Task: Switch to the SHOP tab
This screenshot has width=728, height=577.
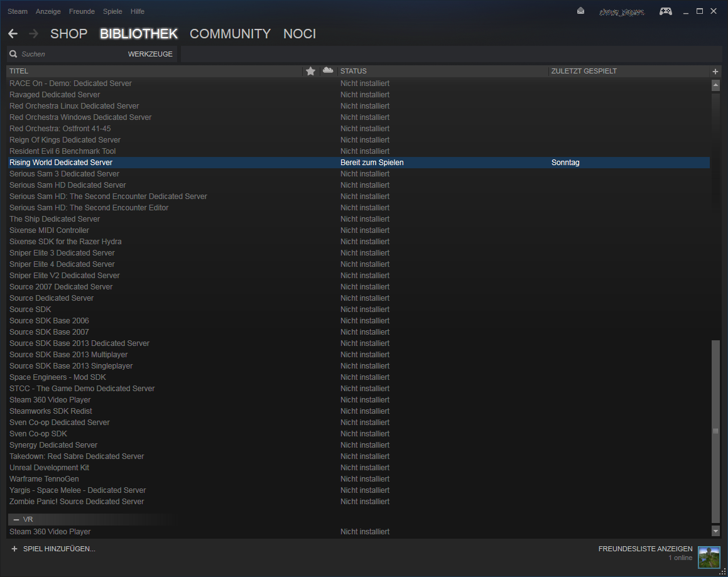Action: 68,34
